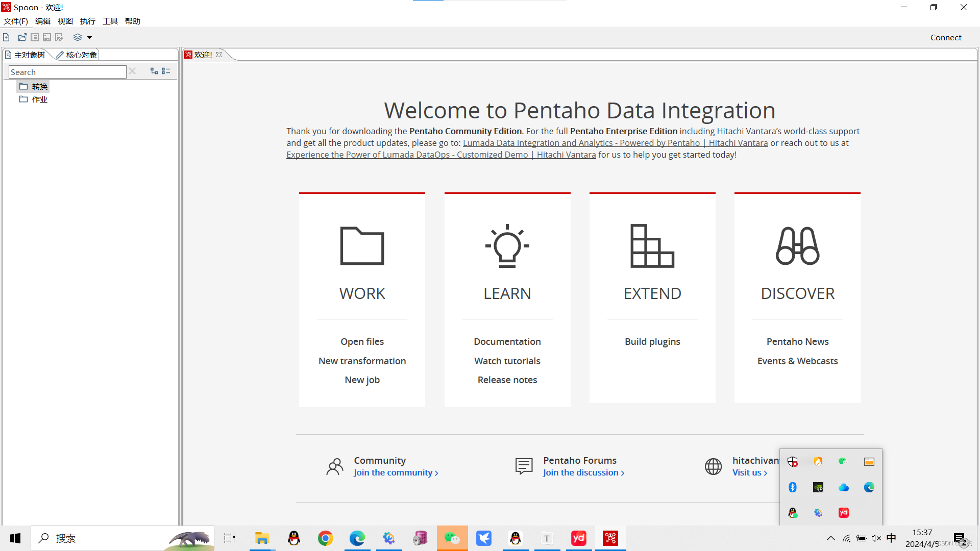
Task: Click the LEARN lightbulb icon
Action: (507, 246)
